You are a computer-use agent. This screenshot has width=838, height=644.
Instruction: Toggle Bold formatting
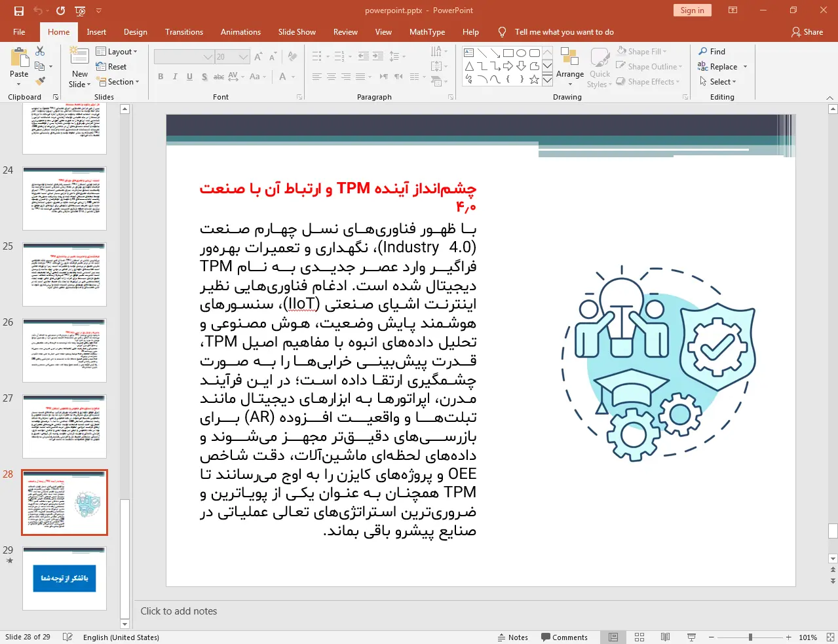point(161,77)
